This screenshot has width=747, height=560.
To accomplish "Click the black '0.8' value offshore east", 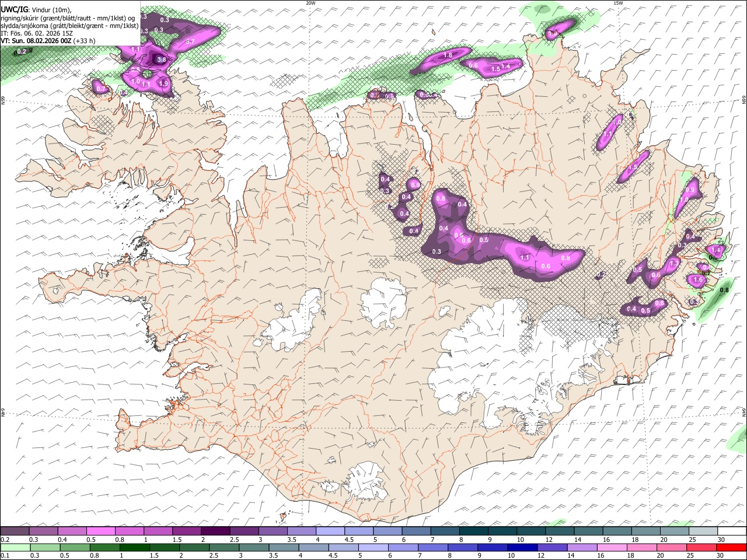I will point(725,290).
